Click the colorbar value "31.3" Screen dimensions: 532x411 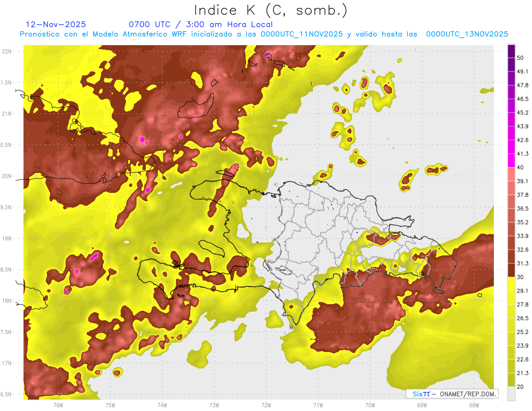(523, 263)
